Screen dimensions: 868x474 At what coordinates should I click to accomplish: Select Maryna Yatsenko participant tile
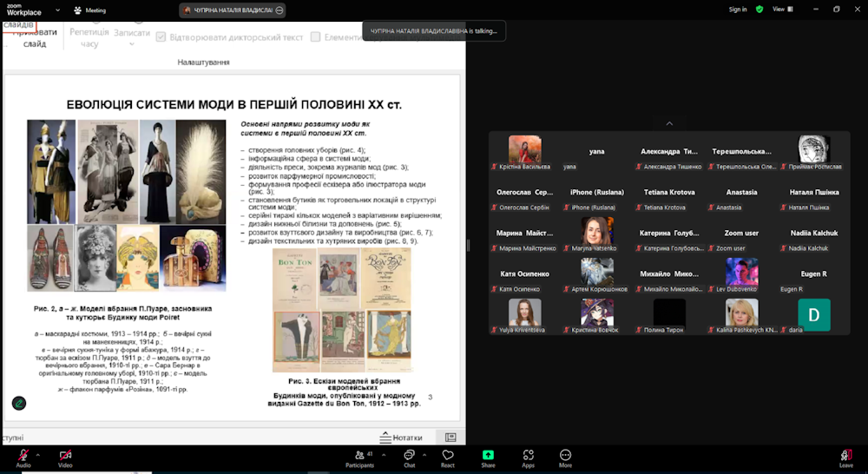[597, 234]
